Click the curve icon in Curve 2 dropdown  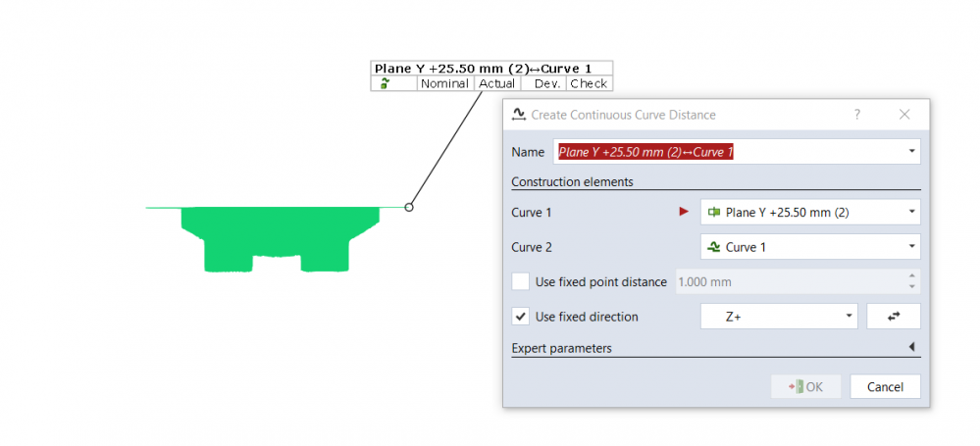point(714,247)
